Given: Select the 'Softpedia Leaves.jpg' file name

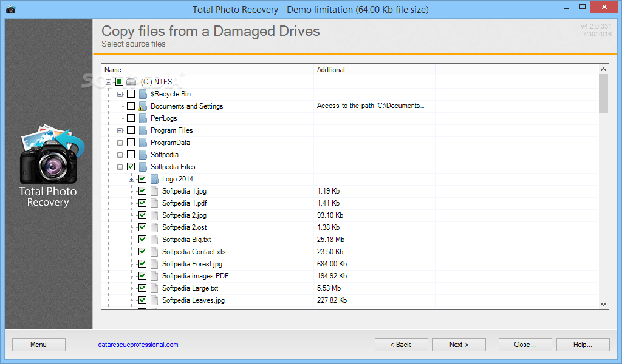Looking at the screenshot, I should (193, 300).
